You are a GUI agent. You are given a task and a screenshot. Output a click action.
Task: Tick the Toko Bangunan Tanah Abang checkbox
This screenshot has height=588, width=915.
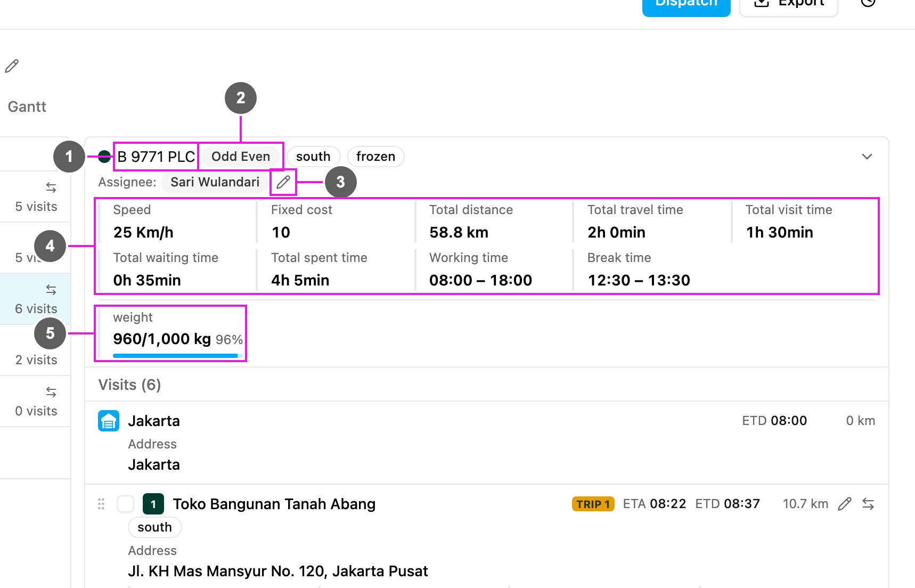[x=126, y=504]
